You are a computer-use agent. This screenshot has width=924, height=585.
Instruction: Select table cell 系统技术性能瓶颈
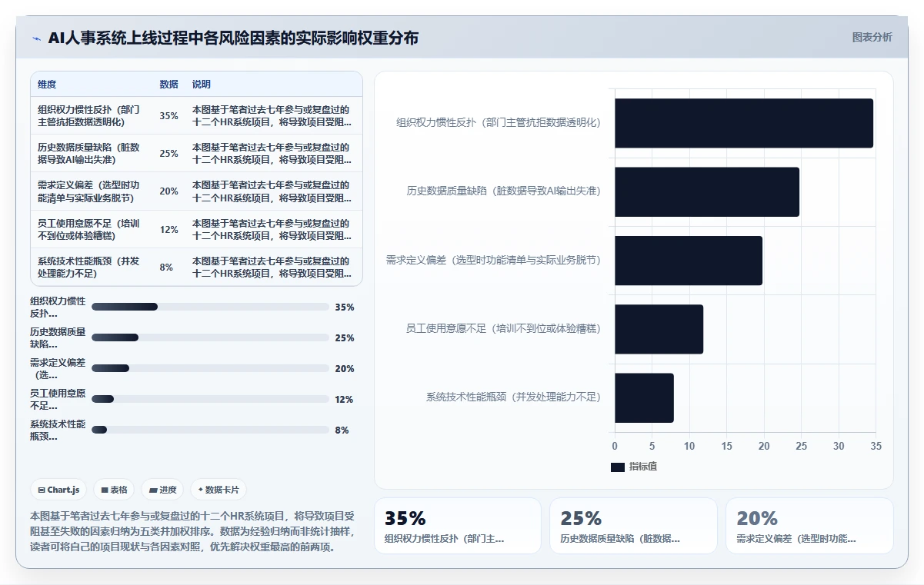pos(92,267)
